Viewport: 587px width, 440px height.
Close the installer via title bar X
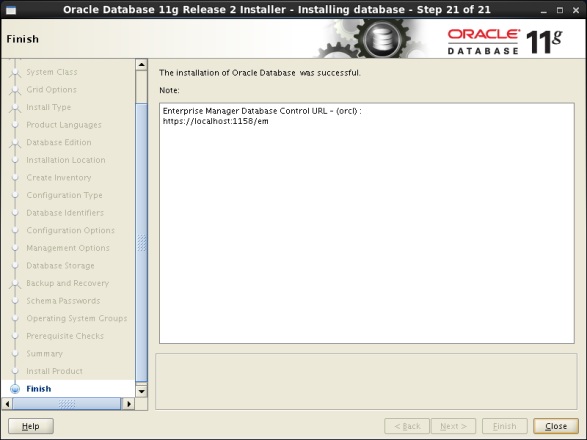click(576, 10)
